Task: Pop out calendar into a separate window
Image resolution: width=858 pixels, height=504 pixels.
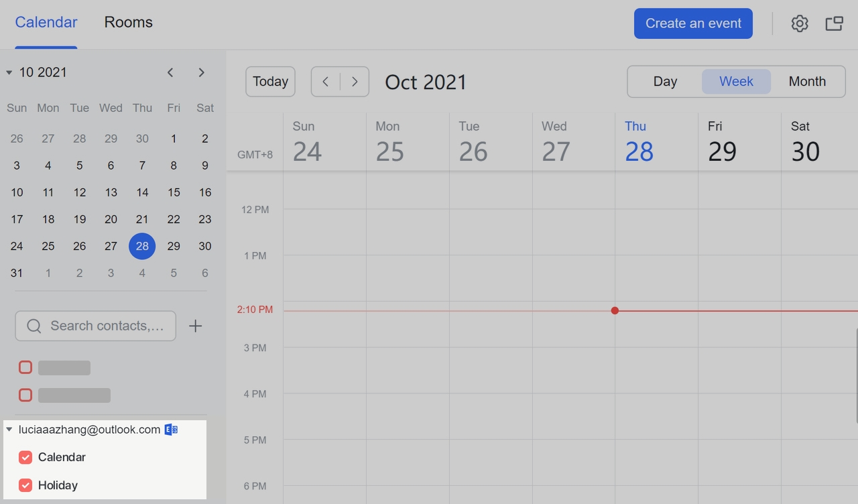Action: [834, 23]
